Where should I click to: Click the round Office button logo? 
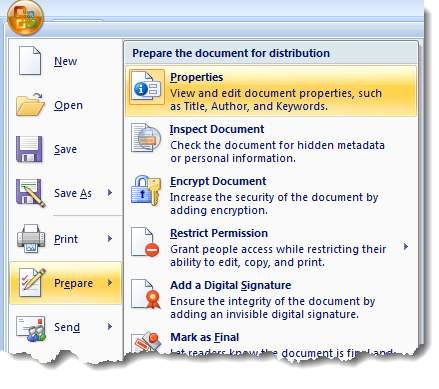click(x=25, y=17)
